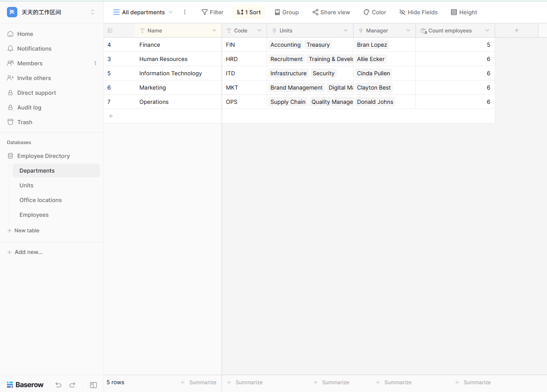Collapse sidebar using panel icon
The height and width of the screenshot is (392, 547).
[x=93, y=385]
